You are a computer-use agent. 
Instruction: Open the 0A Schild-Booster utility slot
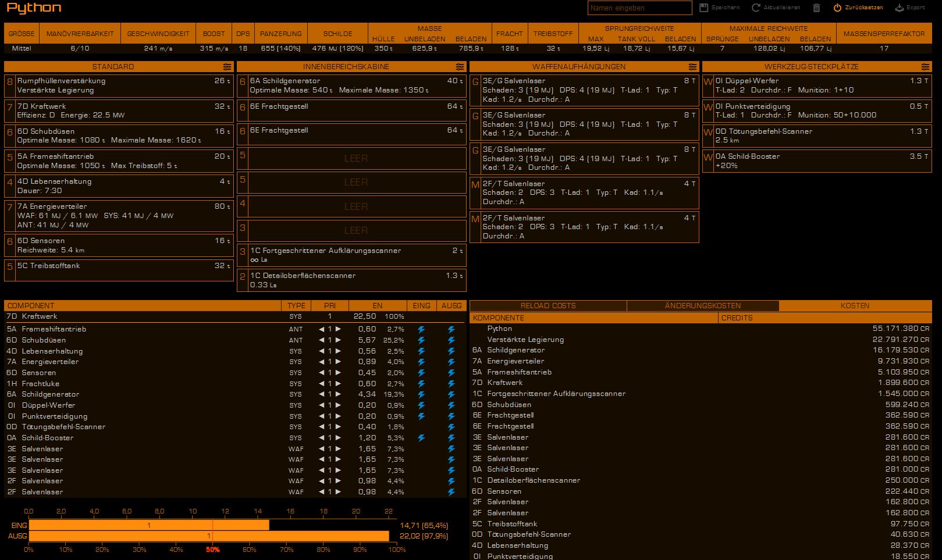817,160
